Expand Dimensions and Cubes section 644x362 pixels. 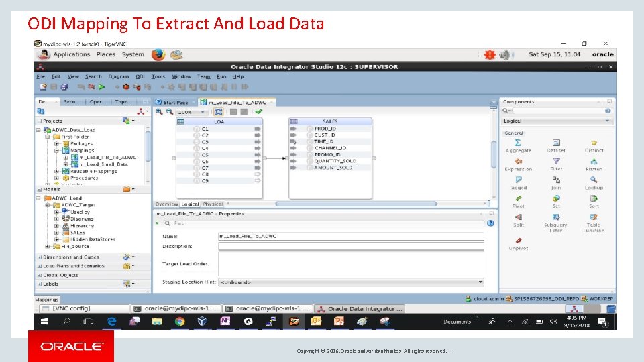pyautogui.click(x=40, y=257)
